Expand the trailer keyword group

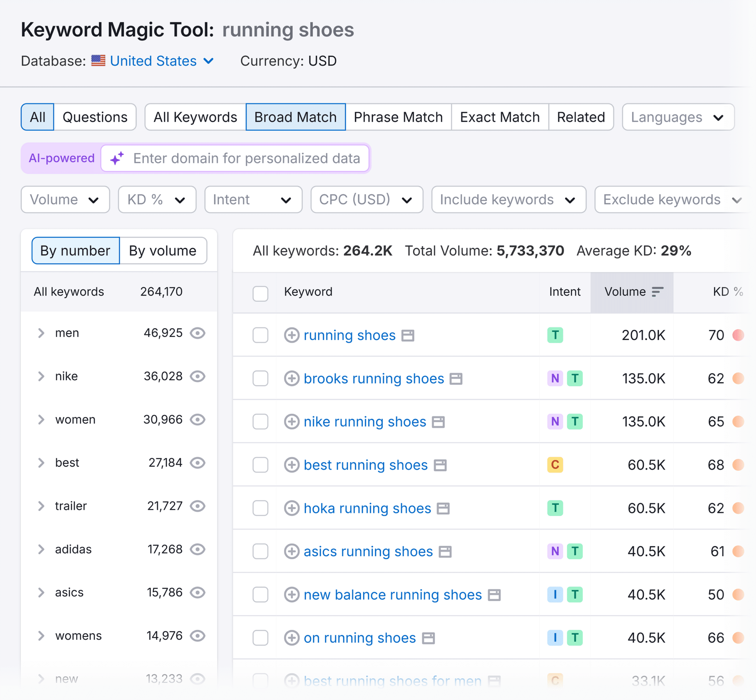point(41,506)
